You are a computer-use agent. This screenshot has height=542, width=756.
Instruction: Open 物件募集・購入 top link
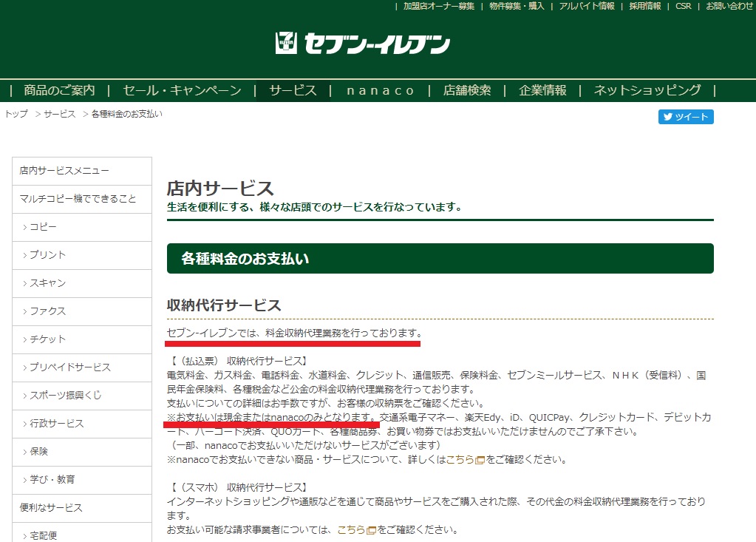(517, 6)
